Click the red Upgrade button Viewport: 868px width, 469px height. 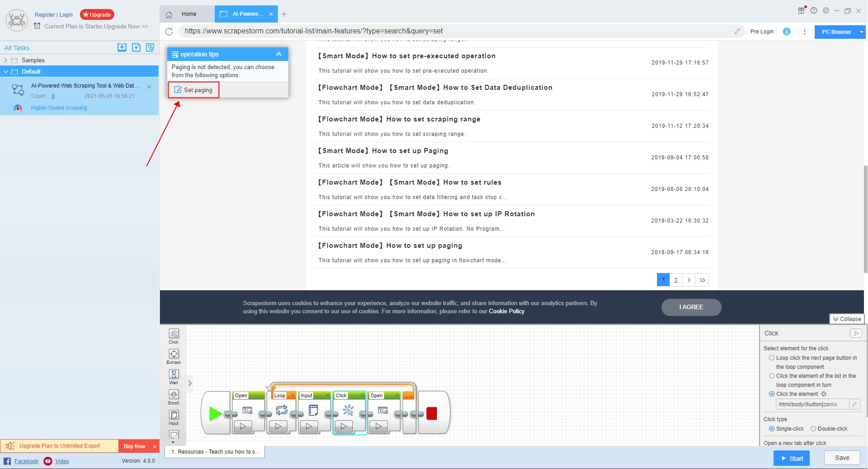coord(97,14)
